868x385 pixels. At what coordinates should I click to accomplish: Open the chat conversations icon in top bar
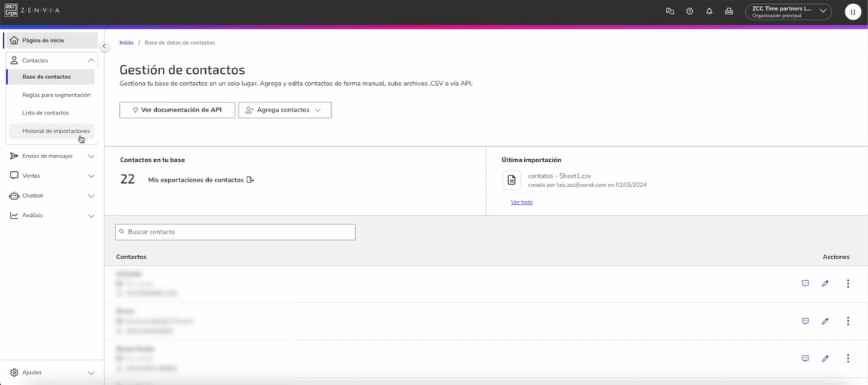(670, 11)
